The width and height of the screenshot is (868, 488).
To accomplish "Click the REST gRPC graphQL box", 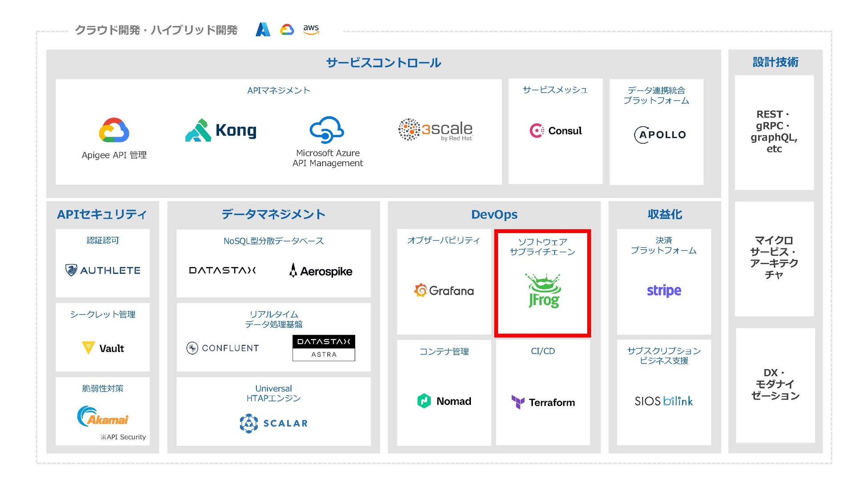I will pos(774,132).
